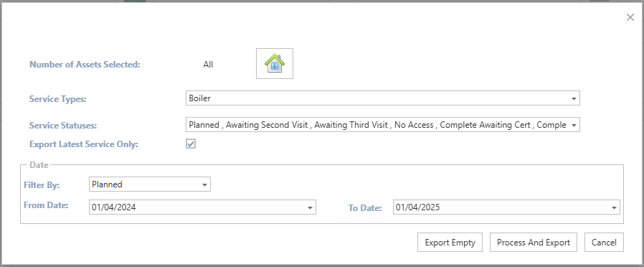
Task: Click the Export Empty button
Action: pos(450,243)
